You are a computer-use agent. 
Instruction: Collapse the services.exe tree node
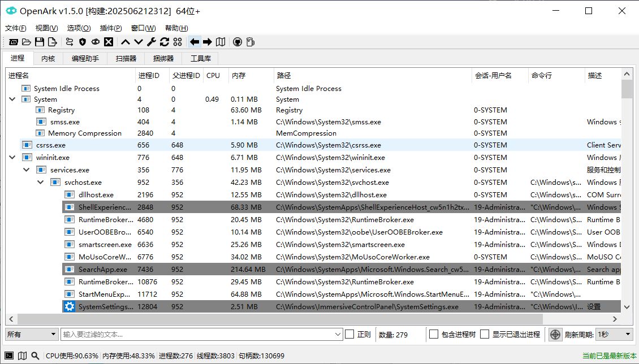click(x=27, y=170)
